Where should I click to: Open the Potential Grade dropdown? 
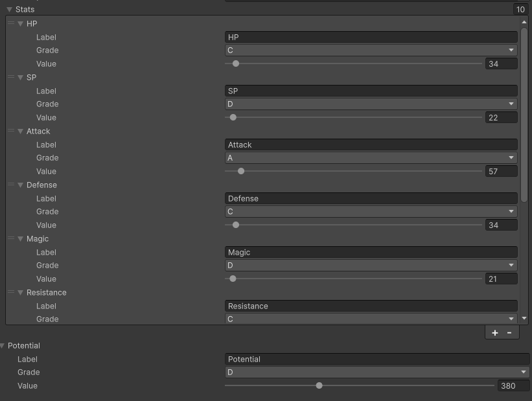(x=376, y=372)
